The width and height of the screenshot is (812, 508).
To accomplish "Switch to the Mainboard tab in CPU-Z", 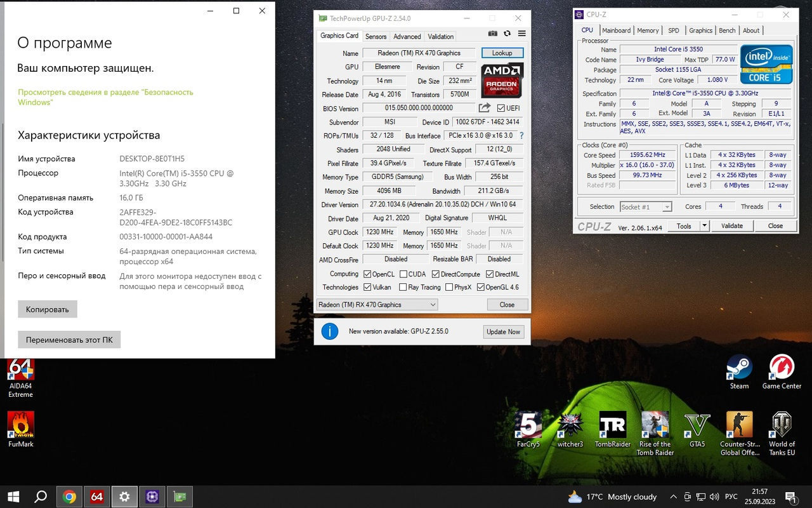I will point(617,30).
